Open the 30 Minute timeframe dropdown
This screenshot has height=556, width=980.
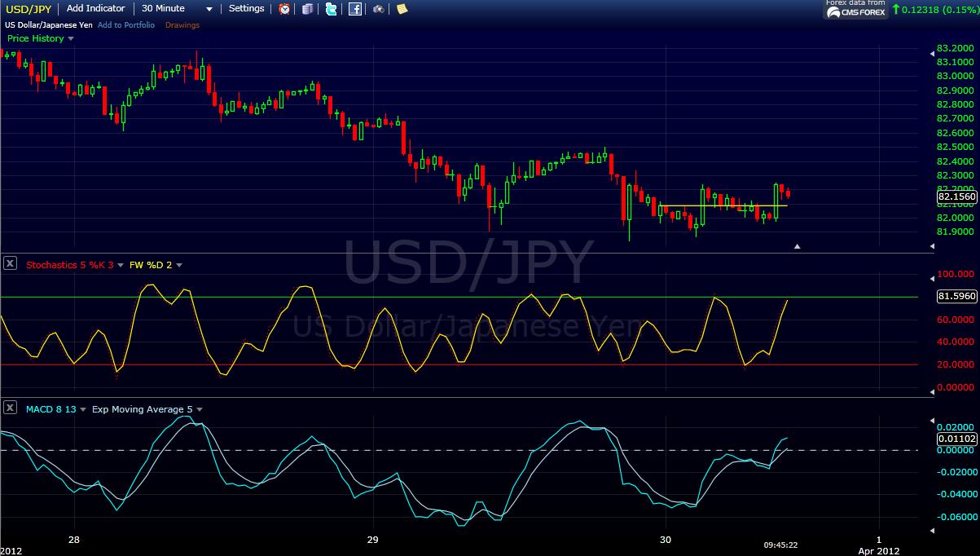(209, 9)
